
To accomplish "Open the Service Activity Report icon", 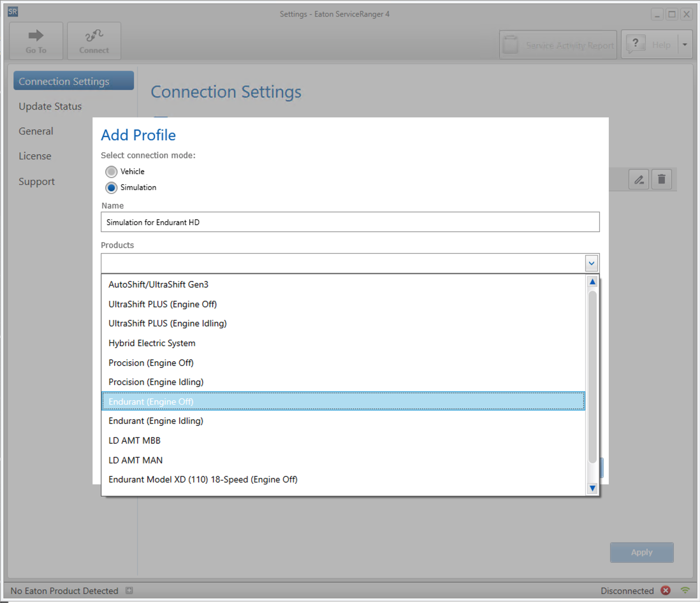I will click(510, 44).
